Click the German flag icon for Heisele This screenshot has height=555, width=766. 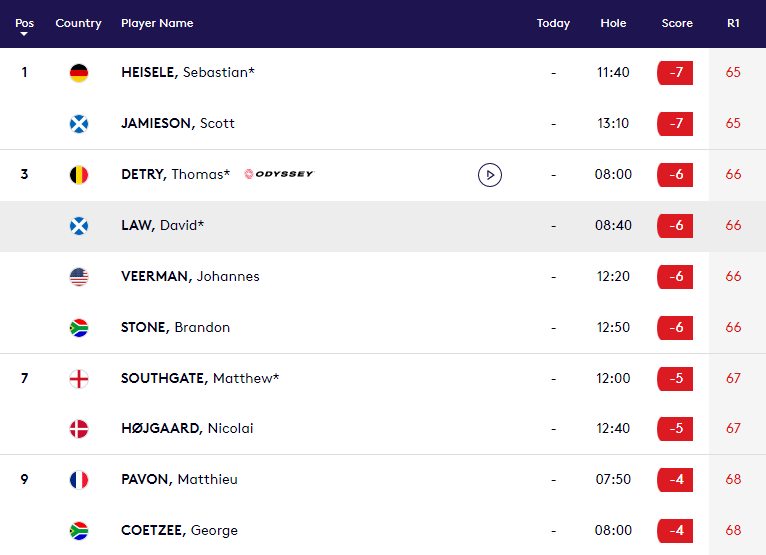click(79, 73)
